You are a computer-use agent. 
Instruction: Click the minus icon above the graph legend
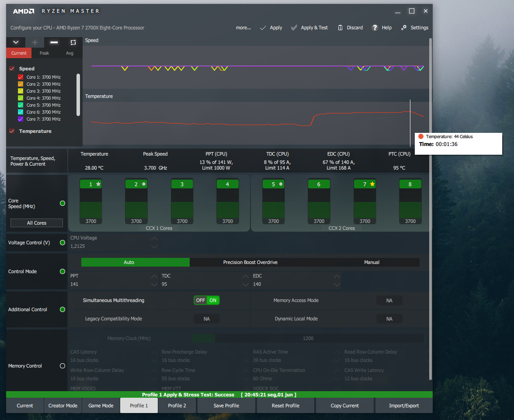pyautogui.click(x=54, y=42)
